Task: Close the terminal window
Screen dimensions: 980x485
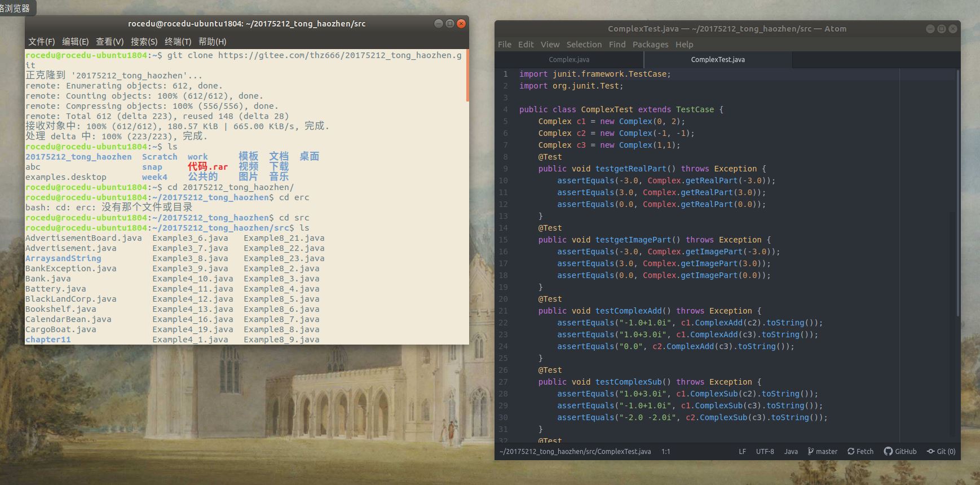Action: pos(461,24)
